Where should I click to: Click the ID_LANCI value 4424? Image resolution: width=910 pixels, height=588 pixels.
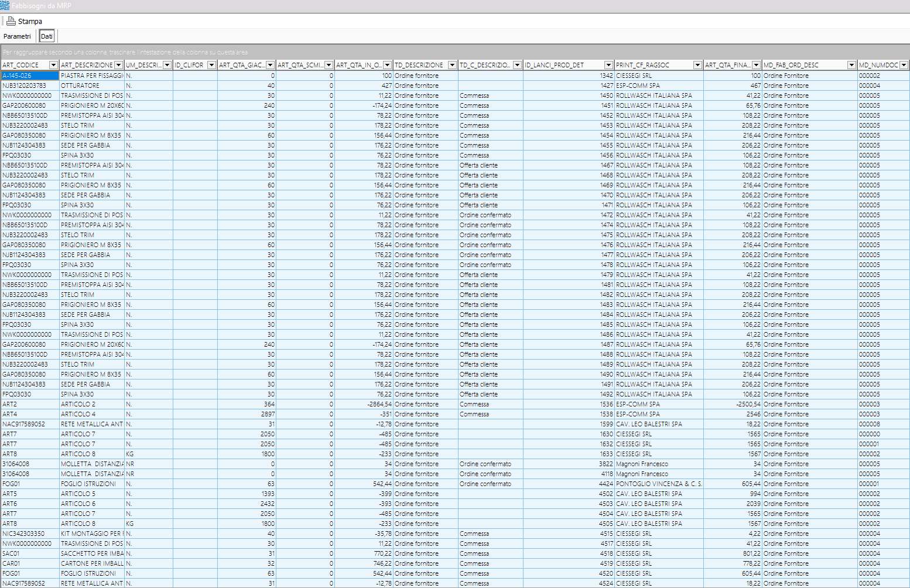[569, 484]
